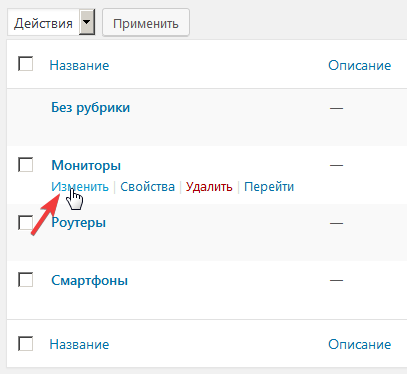Open the Роутеры category title
The width and height of the screenshot is (407, 374).
point(79,223)
